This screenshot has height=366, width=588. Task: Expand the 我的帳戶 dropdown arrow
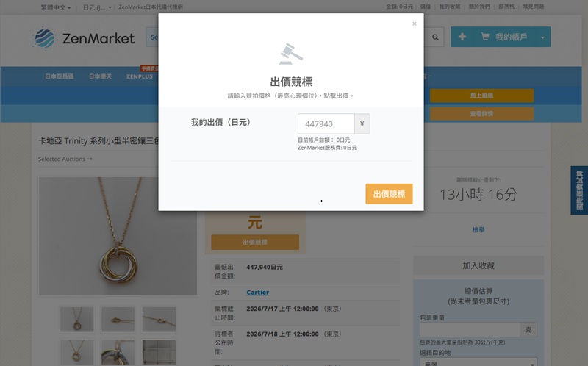coord(542,37)
